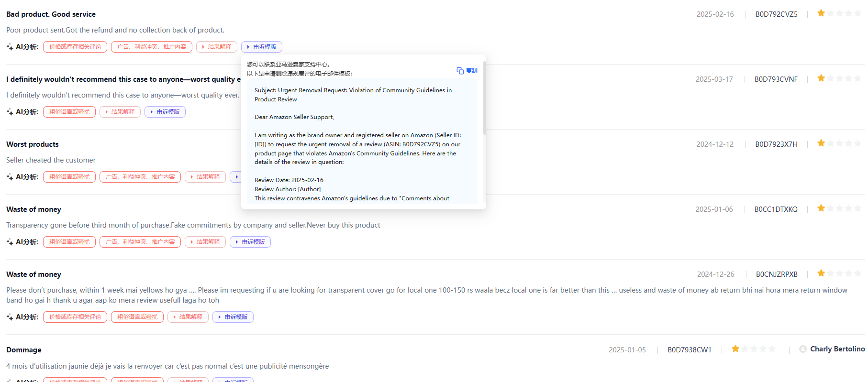
Task: Open 申诉模版 for the 2025-01-06 review
Action: pos(250,242)
